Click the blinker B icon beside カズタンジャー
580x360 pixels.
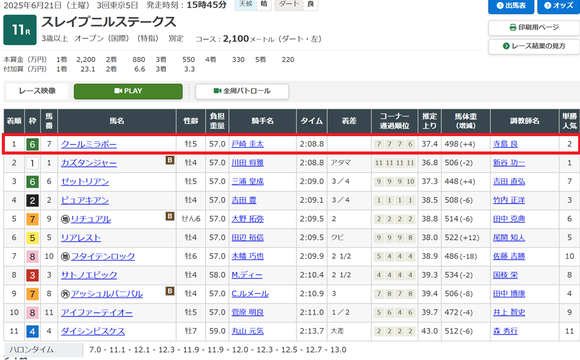pos(170,160)
